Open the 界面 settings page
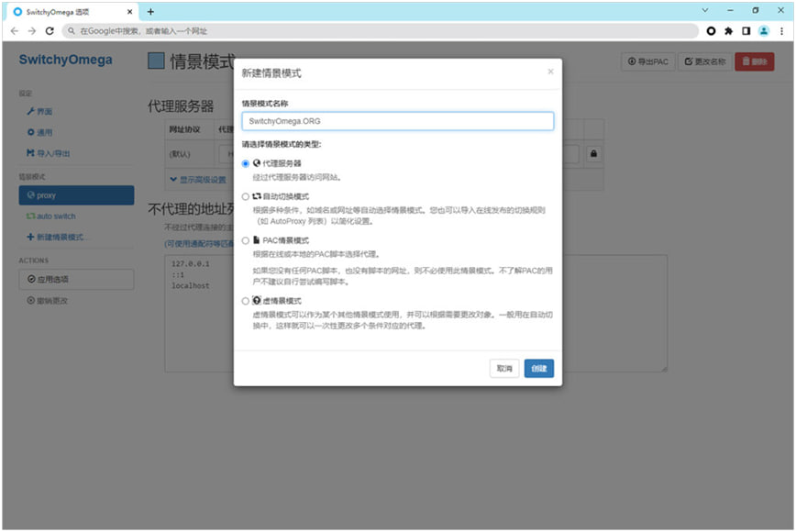This screenshot has width=796, height=532. [45, 111]
